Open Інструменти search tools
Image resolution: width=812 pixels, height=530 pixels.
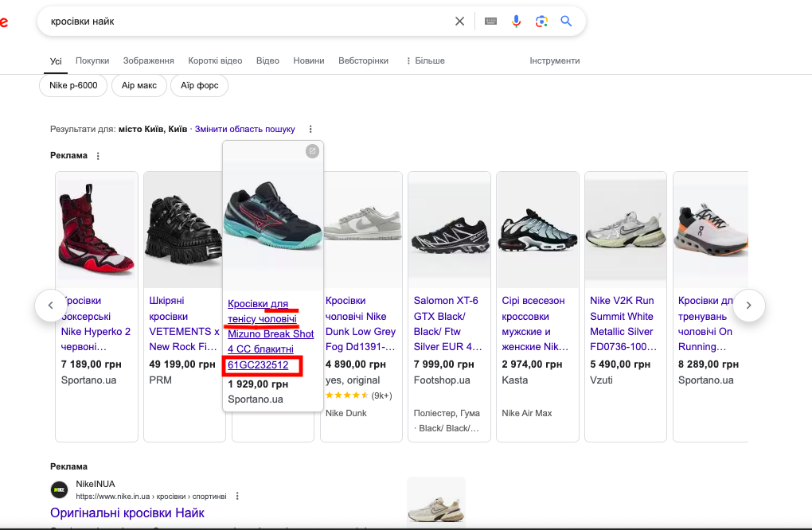pos(555,60)
